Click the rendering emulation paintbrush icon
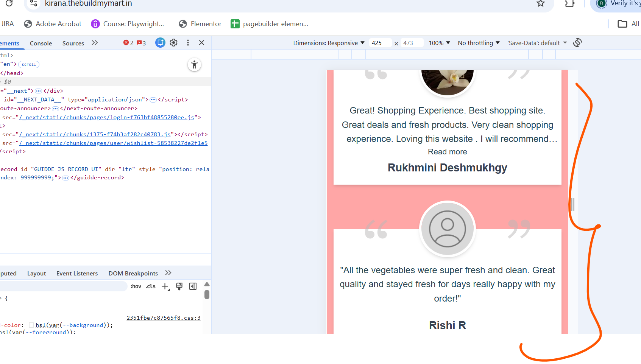641x364 pixels. (x=179, y=286)
